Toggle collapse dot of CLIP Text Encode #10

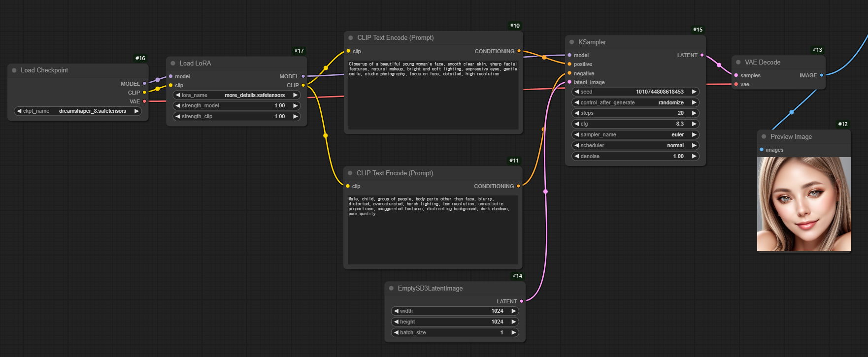point(351,38)
